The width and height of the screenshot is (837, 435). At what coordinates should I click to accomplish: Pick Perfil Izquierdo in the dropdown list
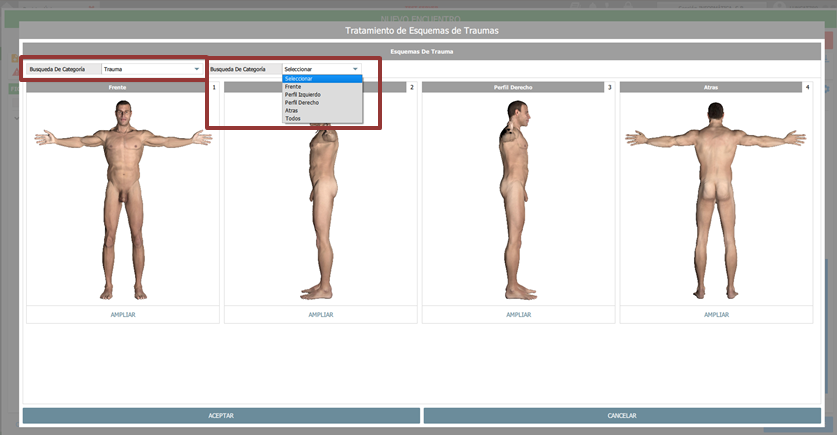tap(303, 95)
